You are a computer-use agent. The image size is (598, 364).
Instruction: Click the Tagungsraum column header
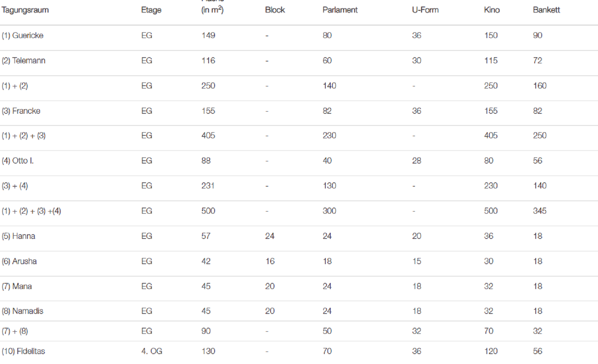pos(25,10)
